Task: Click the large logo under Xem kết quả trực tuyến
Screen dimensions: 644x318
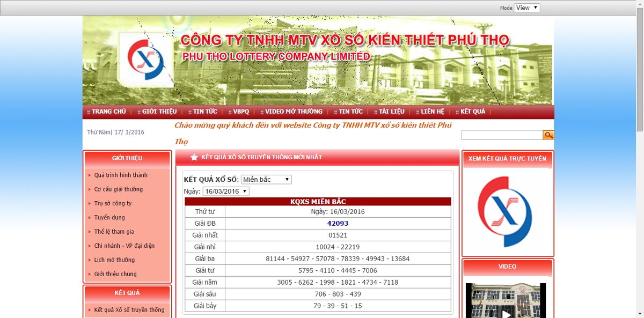Action: tap(505, 212)
